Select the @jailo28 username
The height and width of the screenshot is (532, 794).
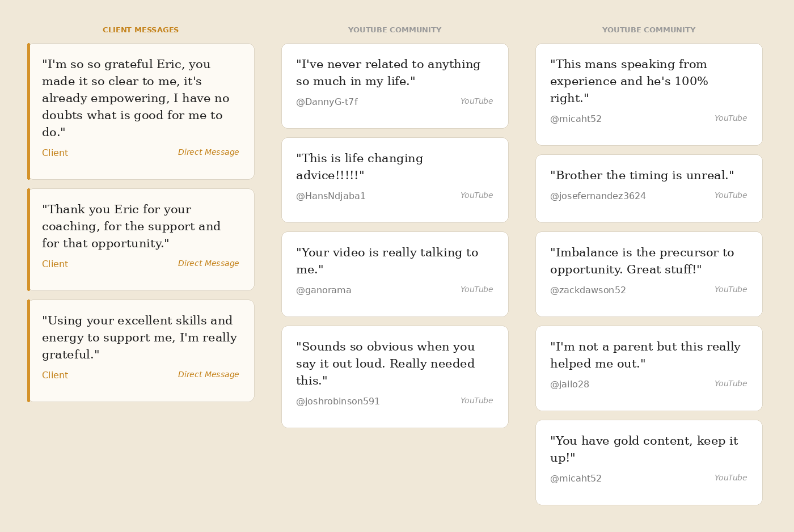point(569,385)
